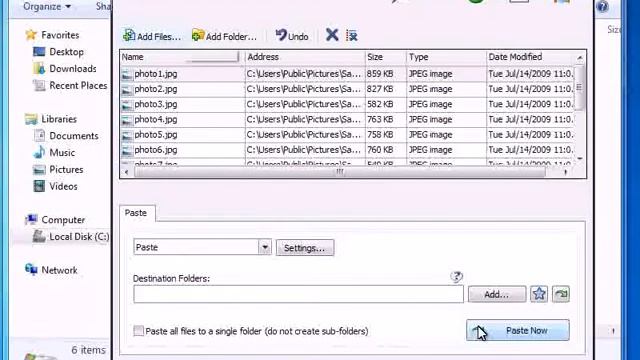The width and height of the screenshot is (640, 360).
Task: Select photo6.jpg file icon in list
Action: [x=127, y=150]
